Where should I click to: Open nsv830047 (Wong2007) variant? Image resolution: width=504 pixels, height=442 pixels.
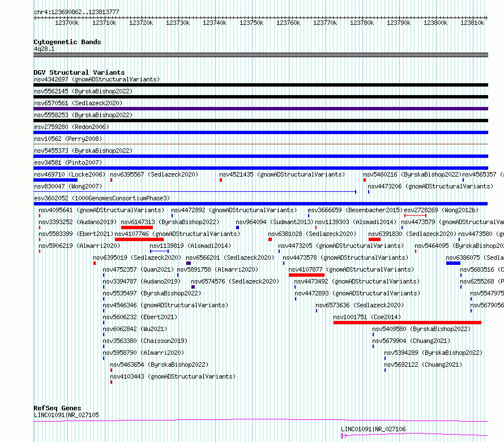tap(68, 186)
